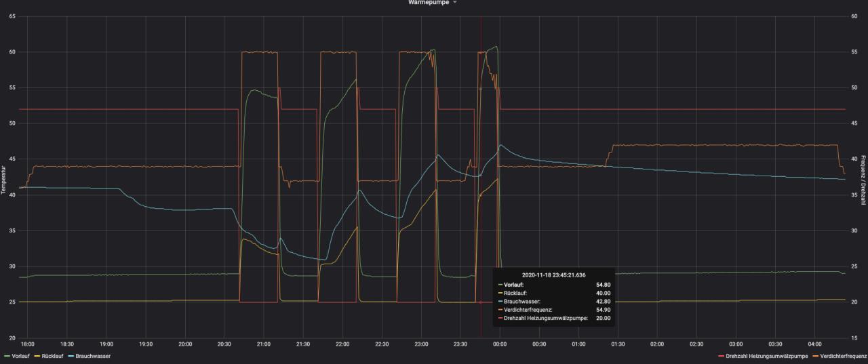Viewport: 868px width, 364px height.
Task: Click the Temperatur left axis label
Action: click(x=4, y=176)
